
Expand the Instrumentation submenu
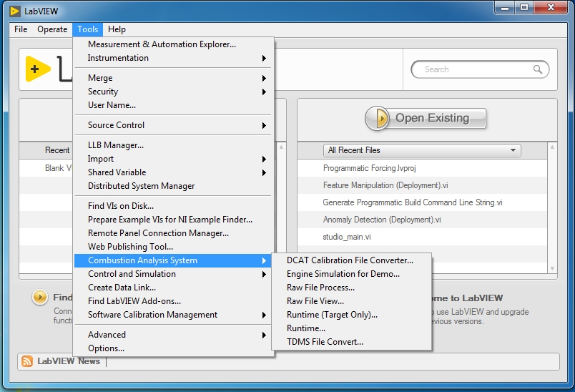(x=173, y=58)
